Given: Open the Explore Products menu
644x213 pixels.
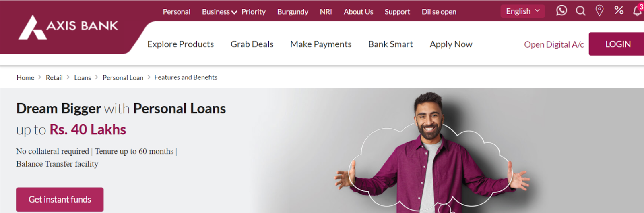Looking at the screenshot, I should 180,44.
